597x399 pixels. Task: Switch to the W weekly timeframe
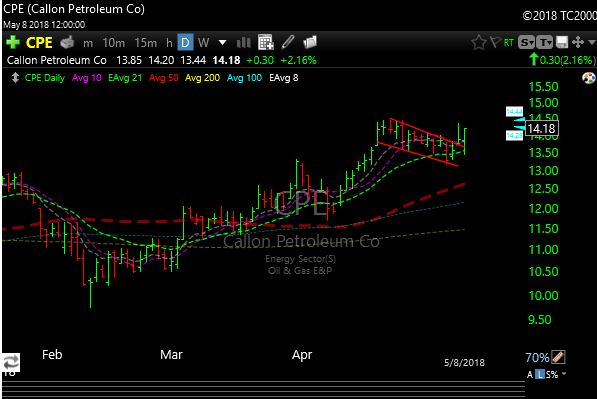coord(203,43)
